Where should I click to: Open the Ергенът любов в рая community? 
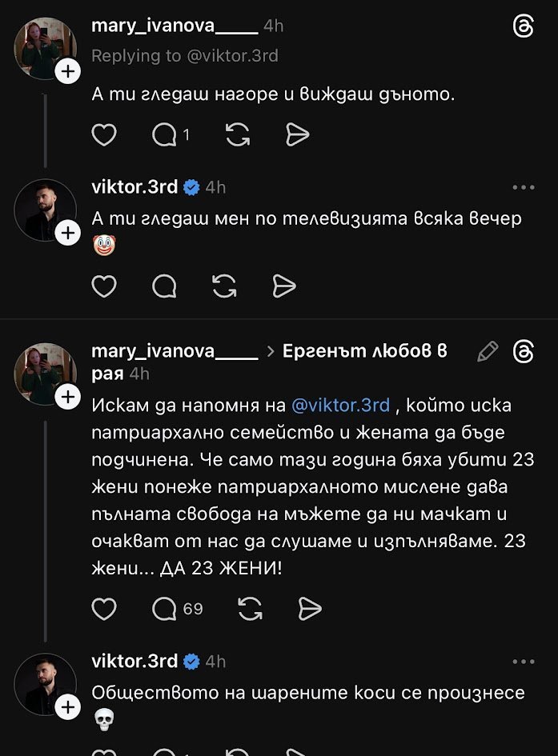pyautogui.click(x=364, y=350)
